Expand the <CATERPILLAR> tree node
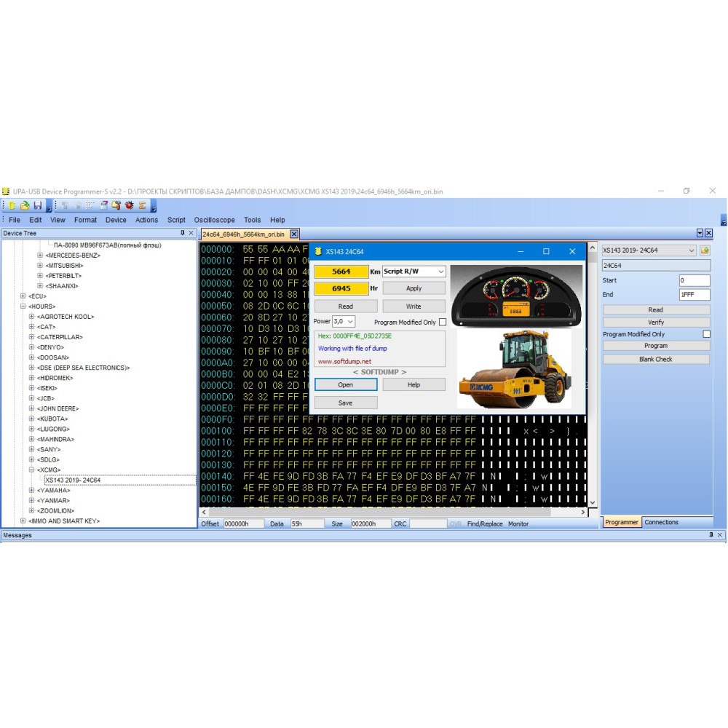This screenshot has height=728, width=728. (31, 336)
